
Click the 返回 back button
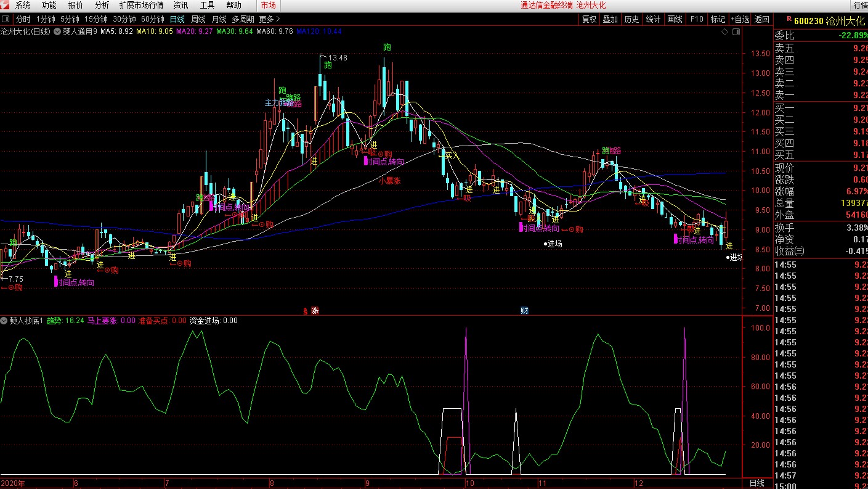click(762, 19)
